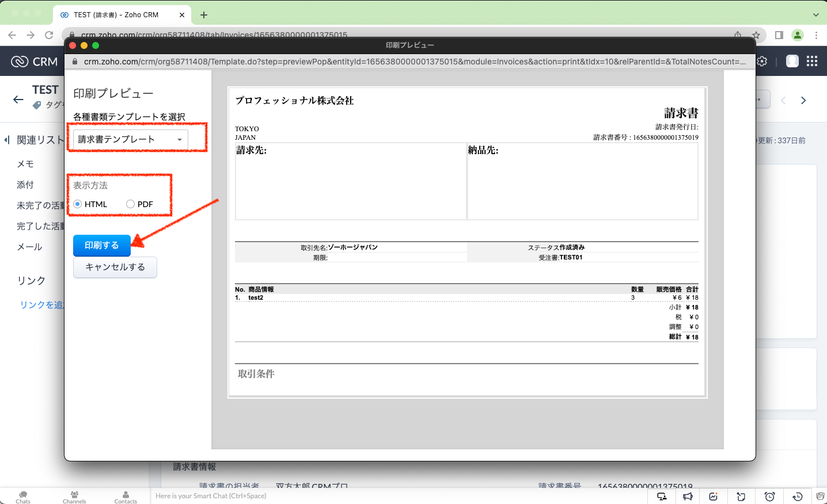827x504 pixels.
Task: Open Chrome's three-dot menu
Action: click(816, 35)
